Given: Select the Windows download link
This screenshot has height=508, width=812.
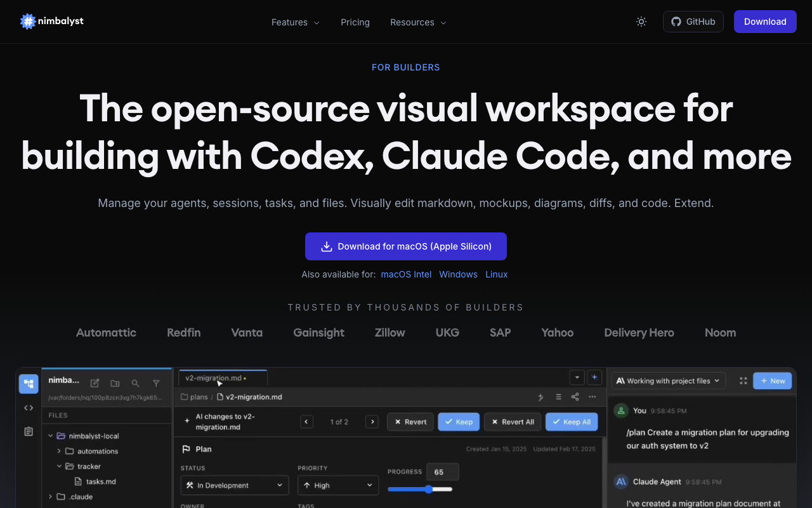Looking at the screenshot, I should point(458,274).
